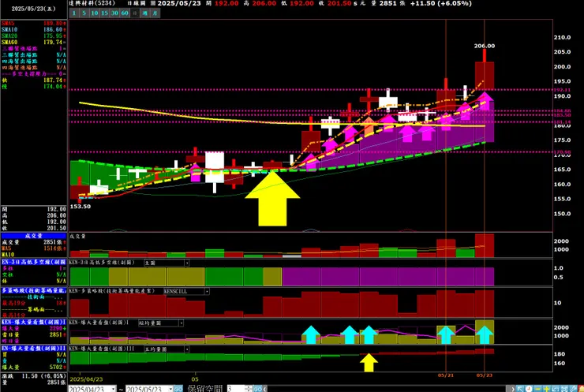Open the end date 2025/05/23 dropdown
This screenshot has height=392, width=584.
[170, 389]
